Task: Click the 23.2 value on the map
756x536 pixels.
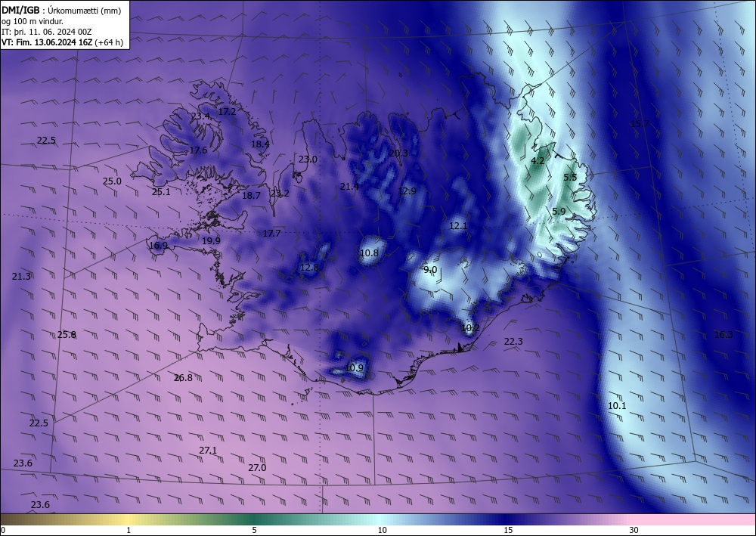Action: tap(280, 194)
